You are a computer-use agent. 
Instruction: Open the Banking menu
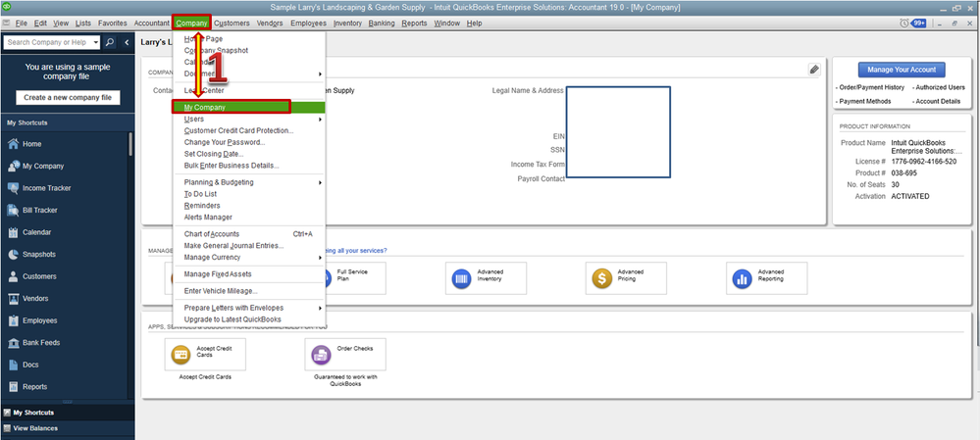[382, 24]
